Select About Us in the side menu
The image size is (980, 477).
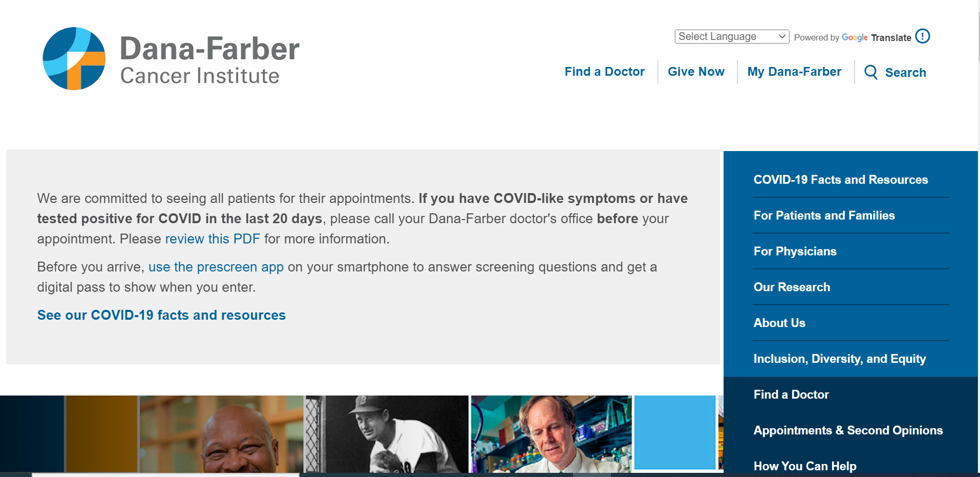pyautogui.click(x=779, y=323)
